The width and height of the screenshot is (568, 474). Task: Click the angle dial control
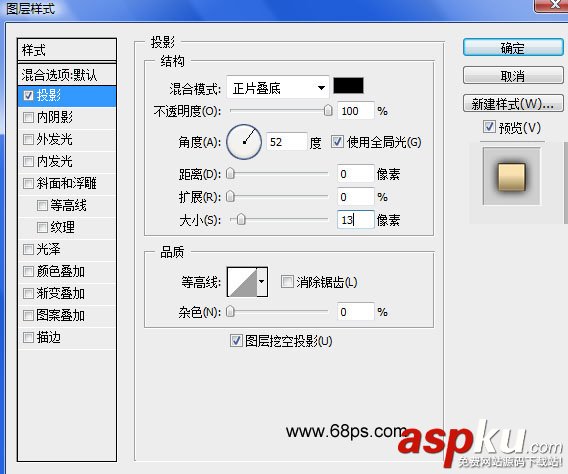[x=244, y=142]
